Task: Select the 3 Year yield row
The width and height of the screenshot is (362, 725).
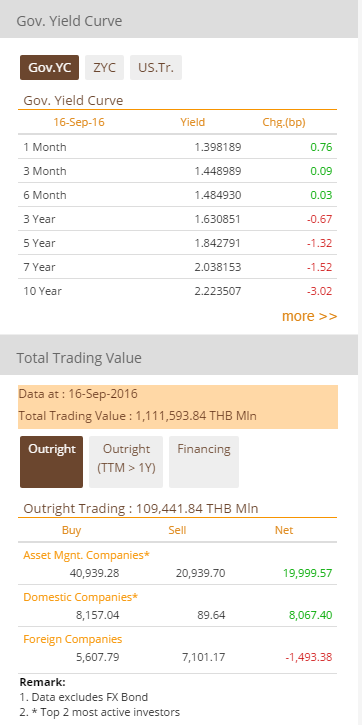Action: click(178, 219)
